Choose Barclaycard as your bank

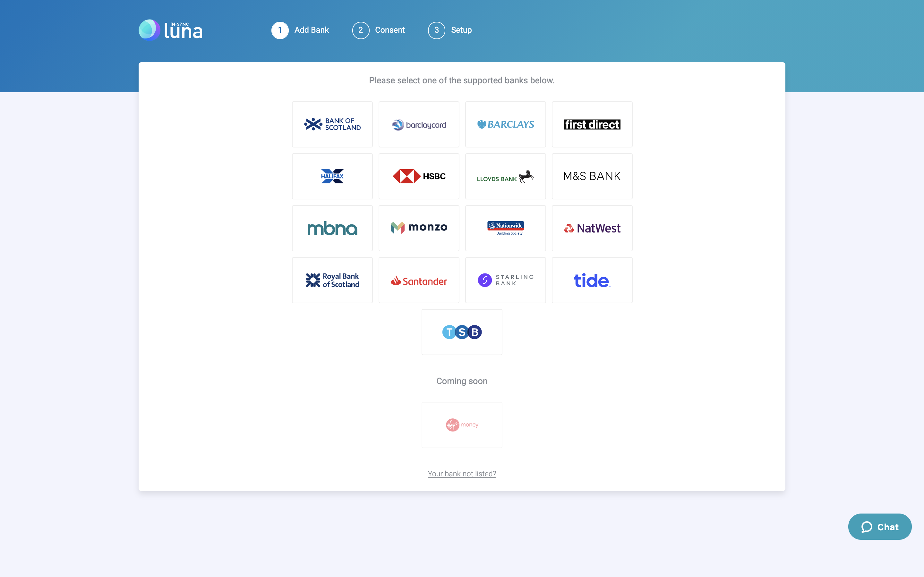click(419, 124)
